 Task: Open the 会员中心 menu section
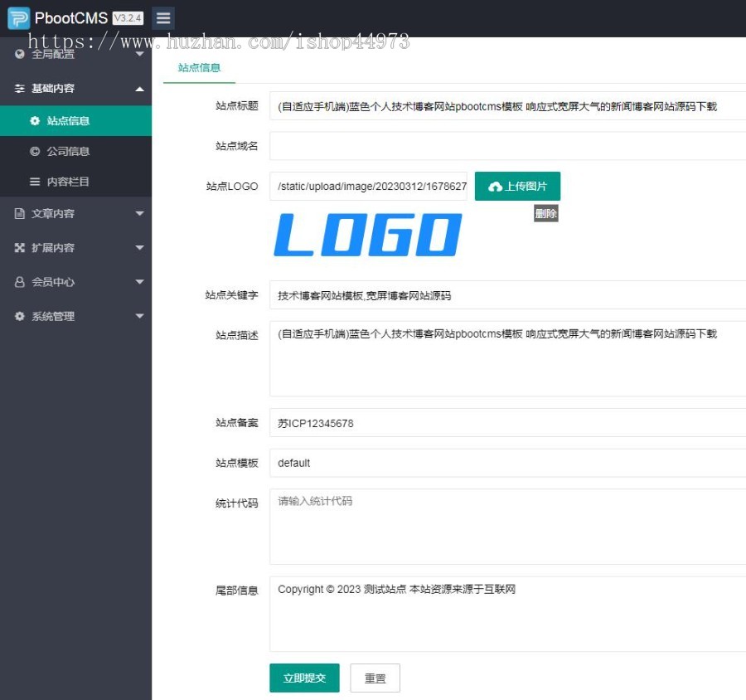tap(75, 282)
